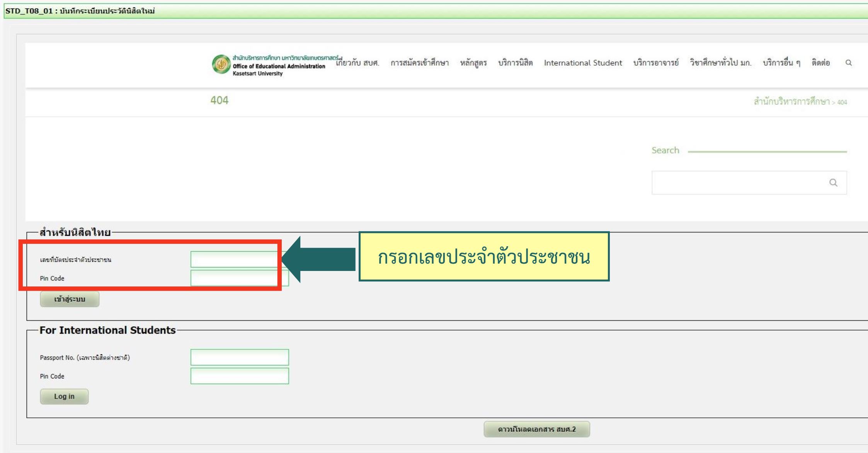Open the บริการนิสิต menu
This screenshot has height=453, width=868.
point(515,63)
